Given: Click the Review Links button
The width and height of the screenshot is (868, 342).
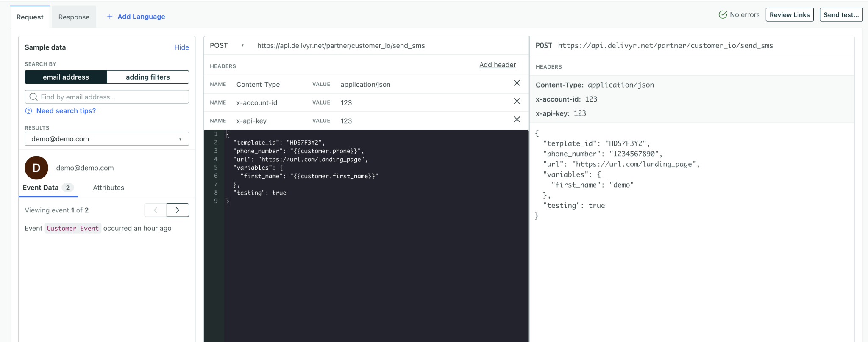Looking at the screenshot, I should (x=790, y=14).
